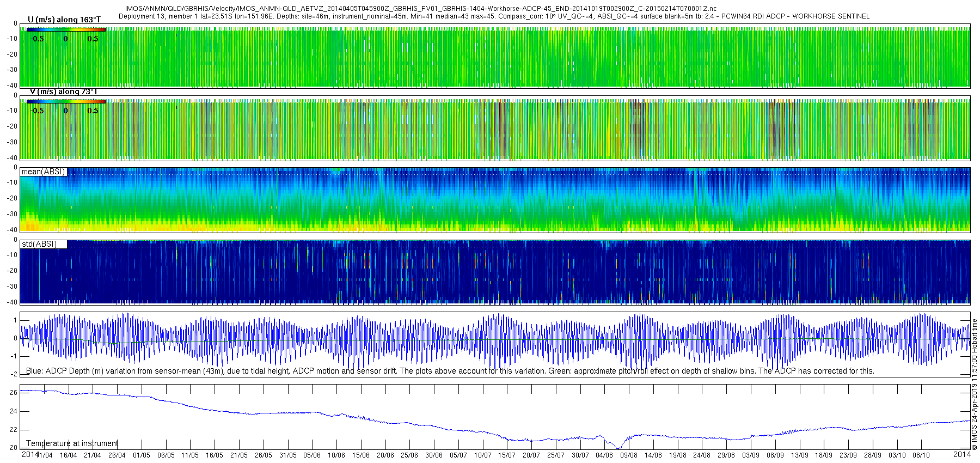The height and width of the screenshot is (463, 980).
Task: Click the 'Temperature at instrument' label
Action: point(72,443)
